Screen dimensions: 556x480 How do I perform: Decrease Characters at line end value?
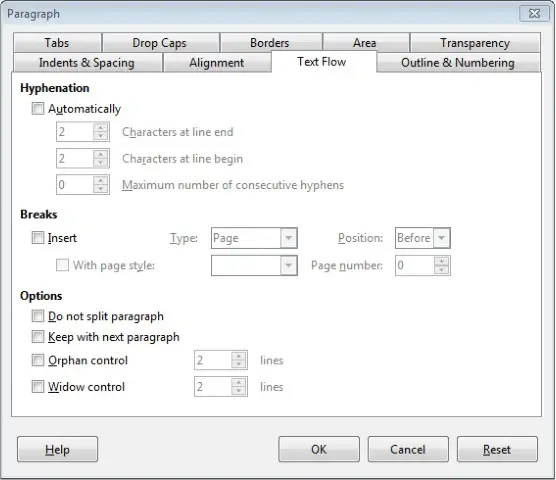click(101, 136)
